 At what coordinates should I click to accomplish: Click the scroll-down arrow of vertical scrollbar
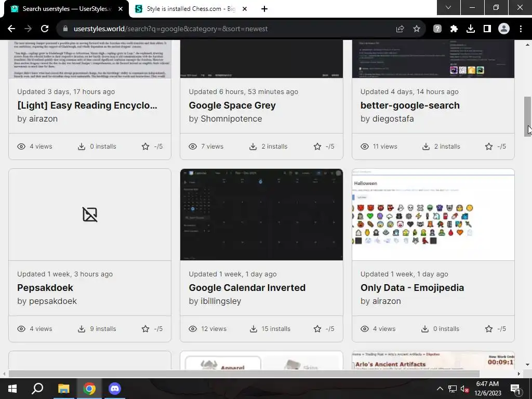click(x=527, y=365)
